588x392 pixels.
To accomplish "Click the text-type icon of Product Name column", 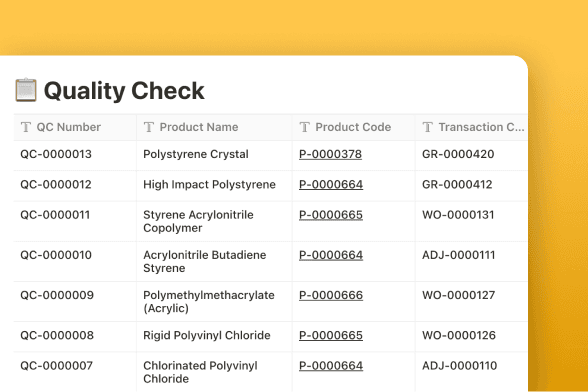I will 149,127.
